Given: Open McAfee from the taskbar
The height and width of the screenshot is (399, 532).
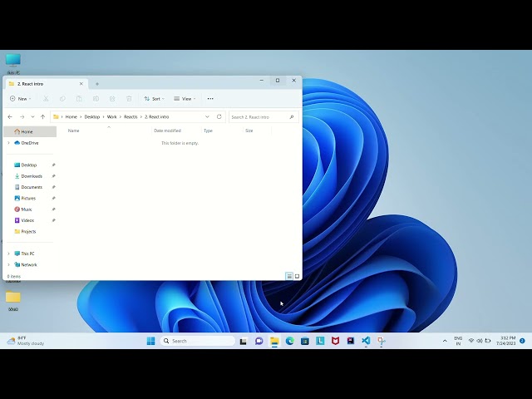Looking at the screenshot, I should 336,341.
